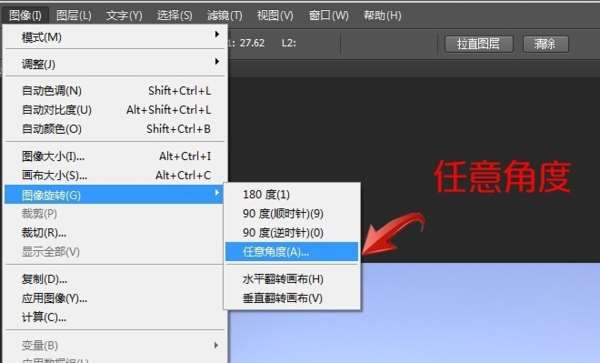Image resolution: width=600 pixels, height=363 pixels.
Task: Expand the 模式(M) submenu
Action: [114, 37]
